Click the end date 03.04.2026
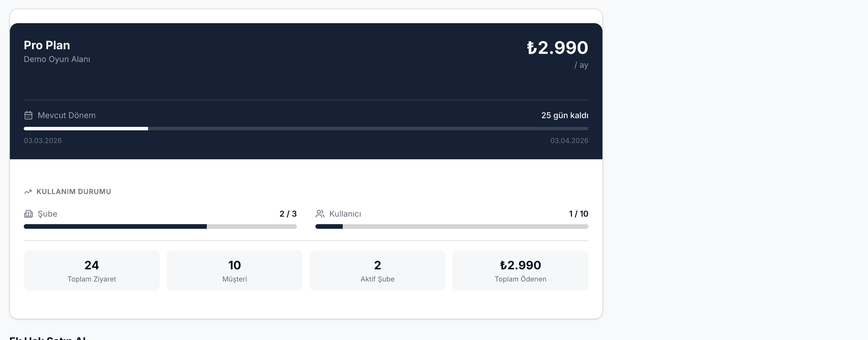868x340 pixels. pos(569,141)
